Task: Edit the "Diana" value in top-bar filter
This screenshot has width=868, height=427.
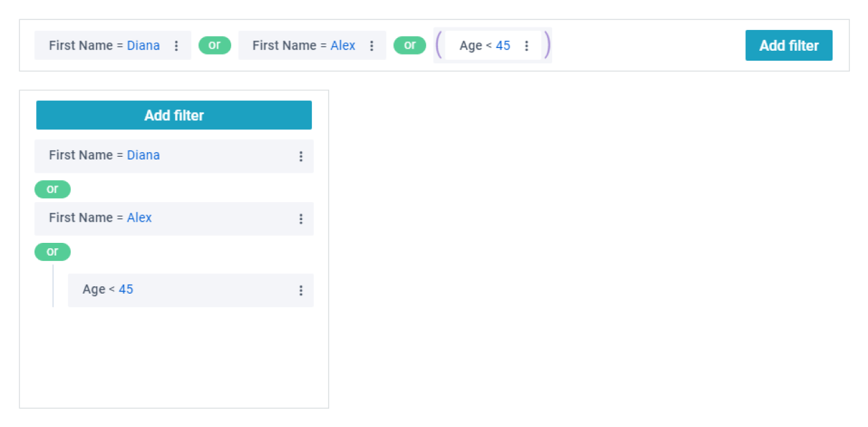Action: pyautogui.click(x=144, y=46)
